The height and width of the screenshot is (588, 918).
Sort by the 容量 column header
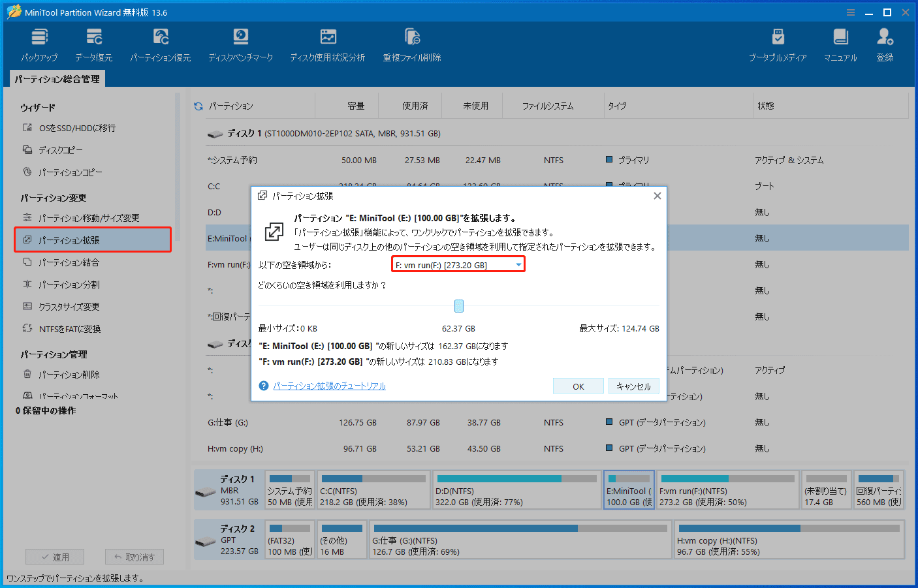coord(356,106)
